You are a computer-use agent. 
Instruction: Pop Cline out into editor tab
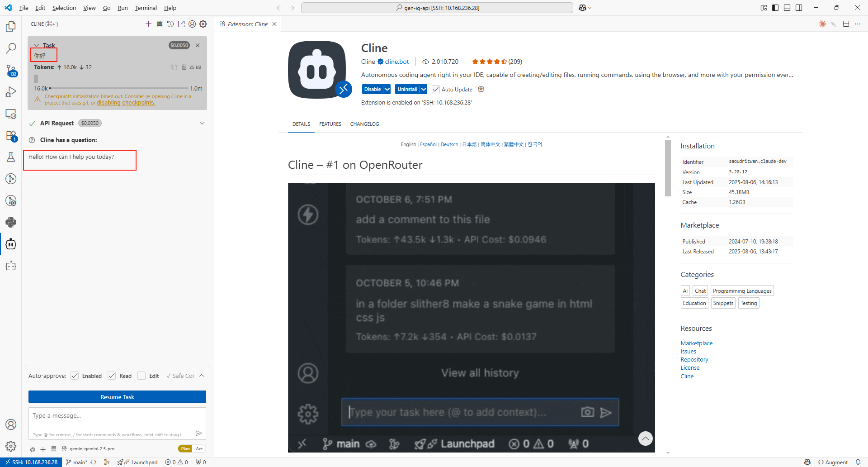(x=181, y=24)
